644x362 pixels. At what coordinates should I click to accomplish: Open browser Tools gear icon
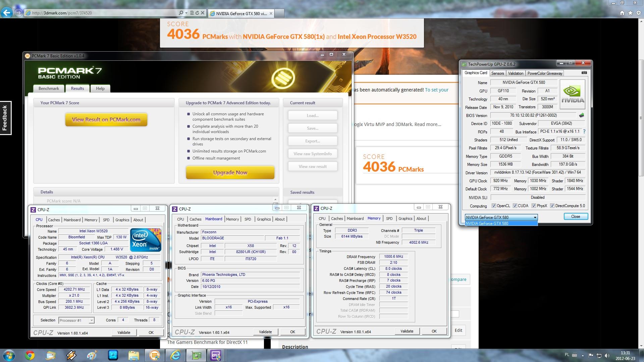pos(638,13)
